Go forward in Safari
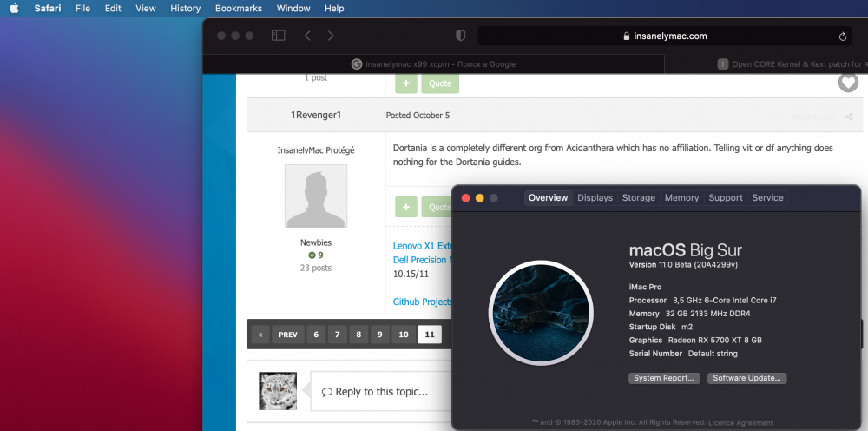 (x=331, y=36)
